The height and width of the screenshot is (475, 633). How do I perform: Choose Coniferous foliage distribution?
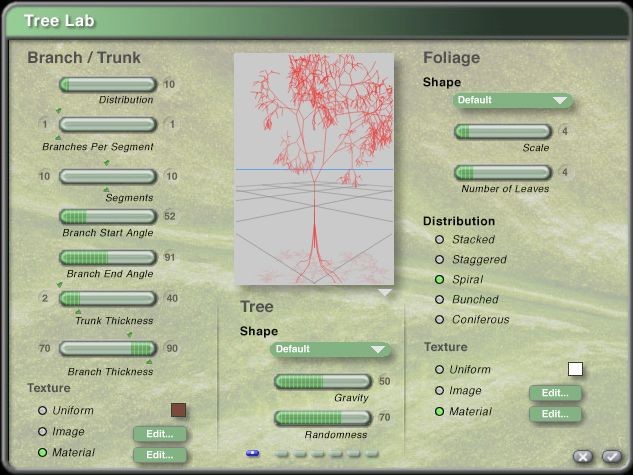tap(439, 320)
